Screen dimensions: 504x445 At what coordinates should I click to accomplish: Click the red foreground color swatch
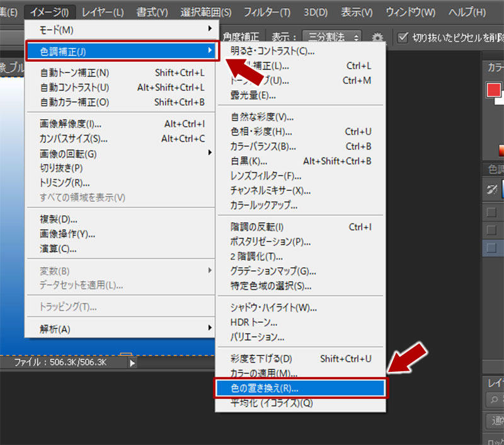493,90
